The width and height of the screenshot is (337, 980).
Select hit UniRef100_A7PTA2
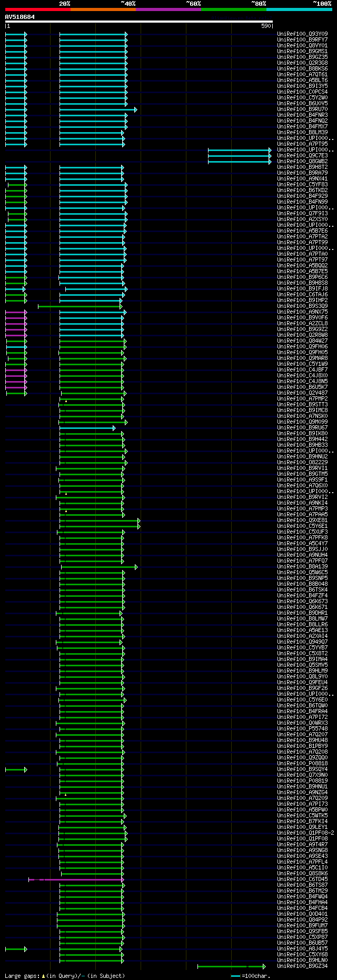click(x=302, y=237)
